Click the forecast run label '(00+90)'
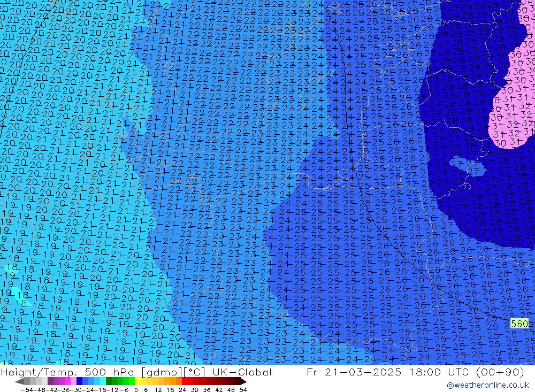Image resolution: width=535 pixels, height=392 pixels. point(499,372)
